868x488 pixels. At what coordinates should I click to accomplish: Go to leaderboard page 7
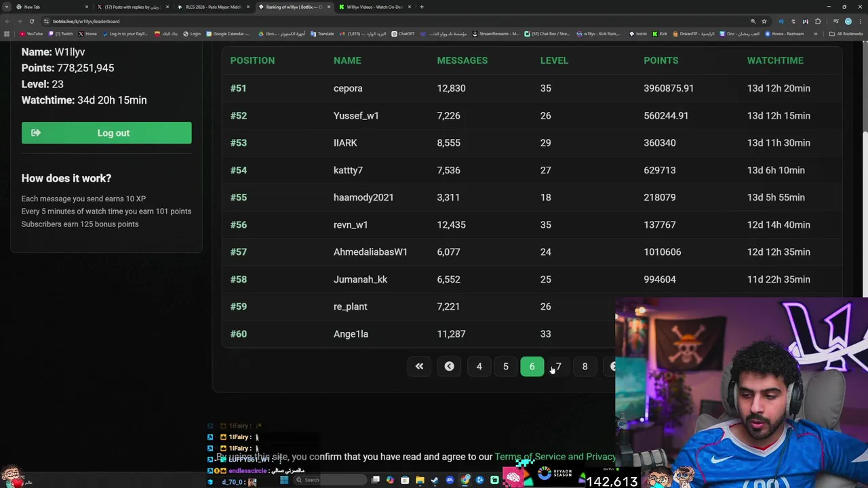(x=558, y=367)
